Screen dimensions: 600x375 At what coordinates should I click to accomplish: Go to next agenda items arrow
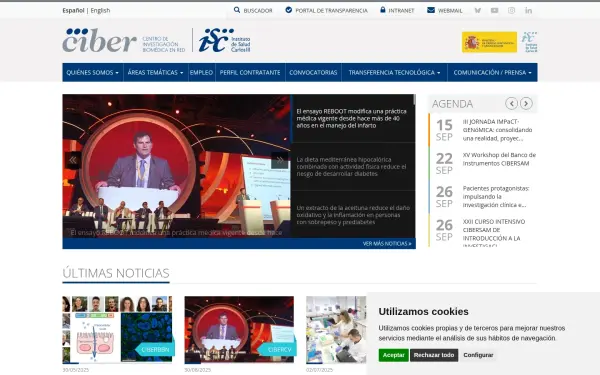[x=526, y=103]
